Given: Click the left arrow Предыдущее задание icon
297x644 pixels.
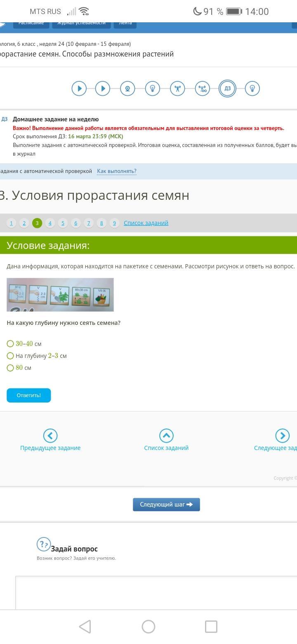Looking at the screenshot, I should tap(50, 436).
